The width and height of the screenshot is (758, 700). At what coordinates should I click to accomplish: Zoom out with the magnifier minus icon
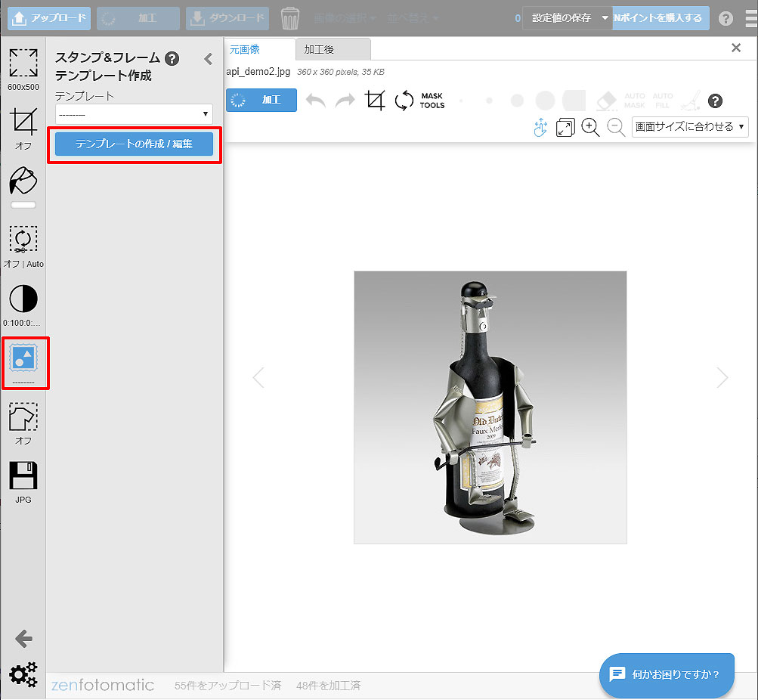click(x=616, y=127)
